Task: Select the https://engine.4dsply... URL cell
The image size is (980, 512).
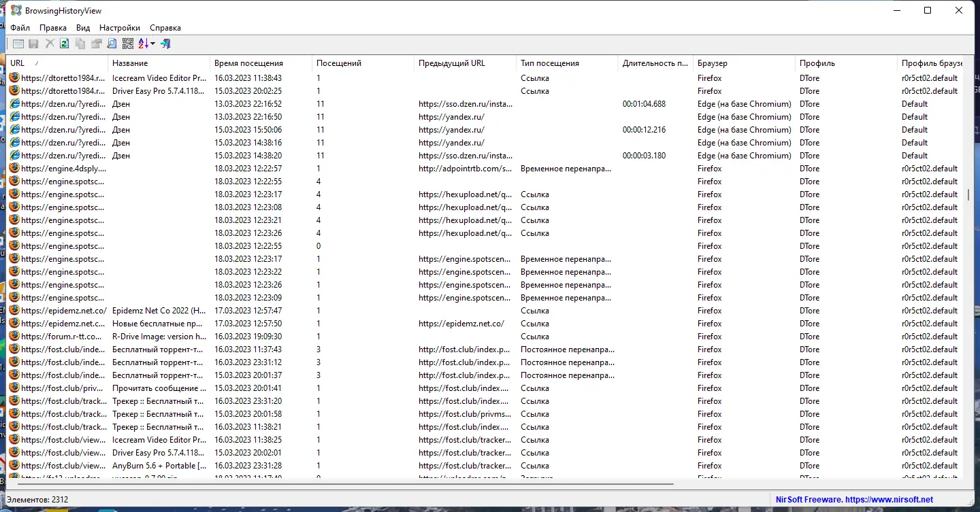Action: [x=64, y=169]
